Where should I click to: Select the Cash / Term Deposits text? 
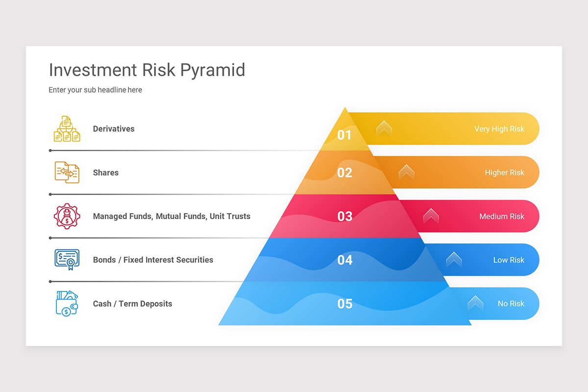[x=132, y=304]
